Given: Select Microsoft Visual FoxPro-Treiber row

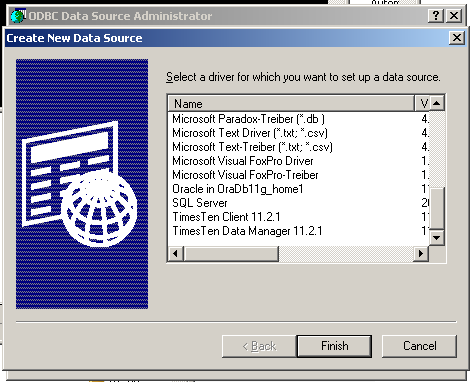Looking at the screenshot, I should (x=245, y=175).
